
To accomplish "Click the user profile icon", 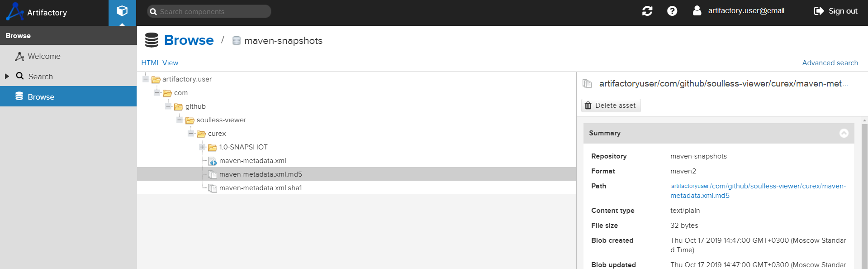I will 697,10.
